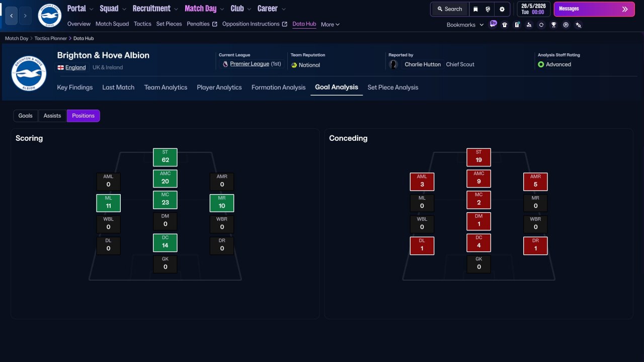The image size is (644, 362).
Task: Follow the Premier League link
Action: 250,64
